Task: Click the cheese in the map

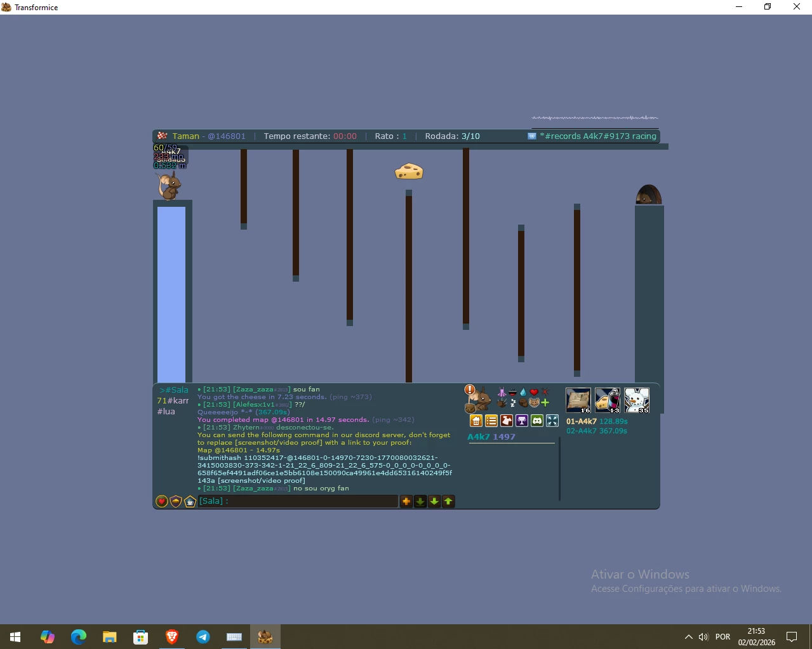Action: (409, 171)
